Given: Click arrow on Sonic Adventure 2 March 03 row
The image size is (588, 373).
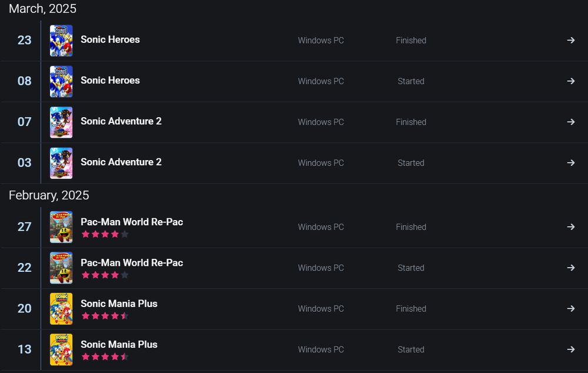Looking at the screenshot, I should [x=571, y=163].
